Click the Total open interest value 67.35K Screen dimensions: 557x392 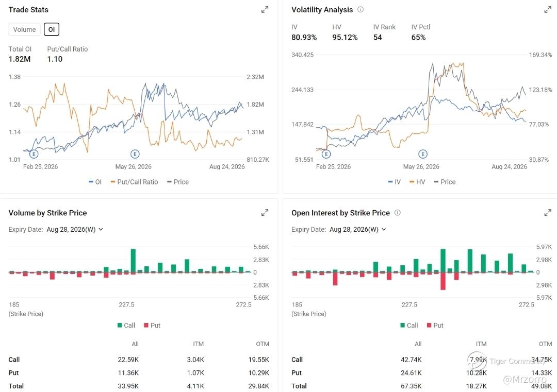411,386
